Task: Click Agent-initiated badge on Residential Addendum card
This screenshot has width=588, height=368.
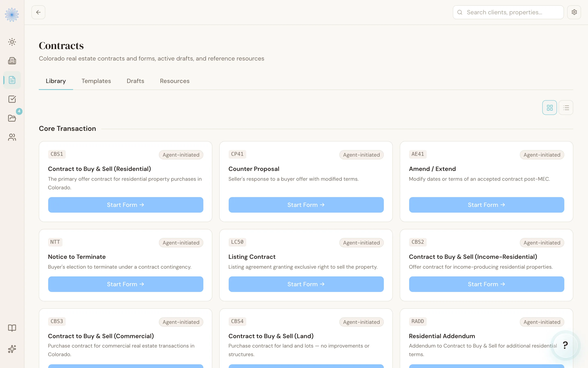Action: tap(542, 322)
